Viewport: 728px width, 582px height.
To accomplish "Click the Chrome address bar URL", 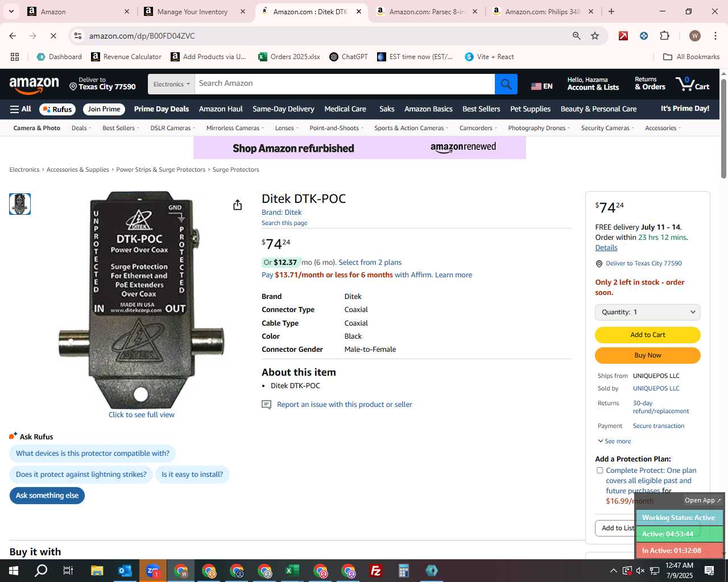I will coord(142,36).
